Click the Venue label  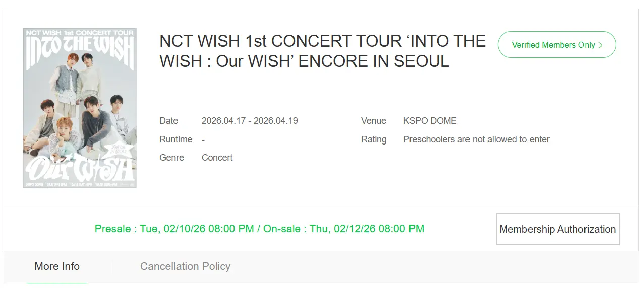pos(373,121)
